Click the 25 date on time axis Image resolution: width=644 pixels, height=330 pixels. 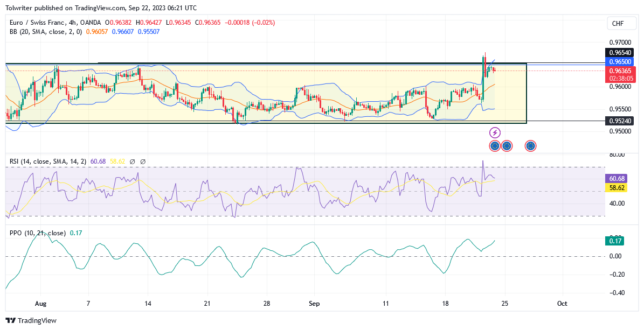pyautogui.click(x=504, y=304)
